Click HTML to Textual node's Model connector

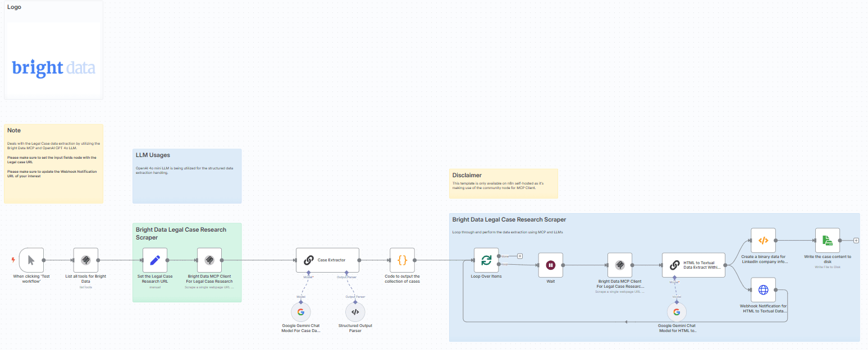tap(674, 277)
